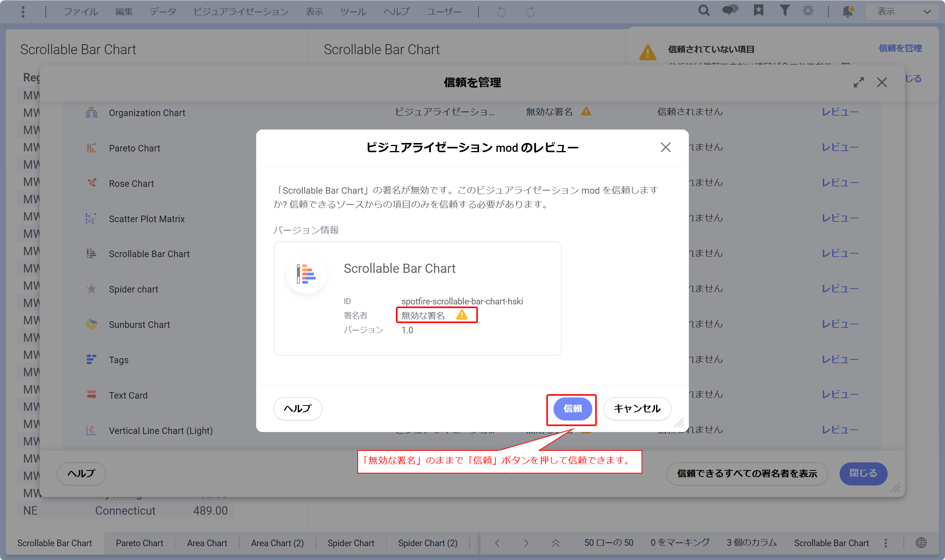Click the double up chevron in status bar
This screenshot has width=945, height=560.
pyautogui.click(x=555, y=543)
